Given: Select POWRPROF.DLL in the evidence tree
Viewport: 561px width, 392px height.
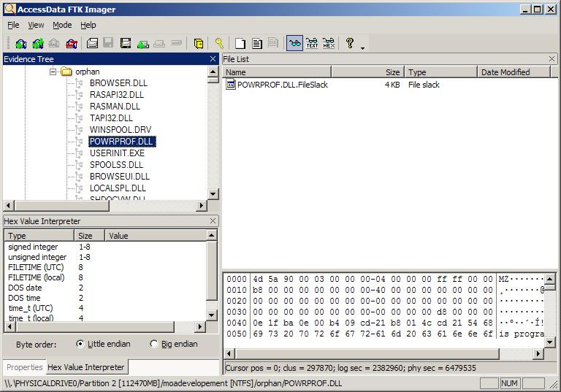Looking at the screenshot, I should click(122, 142).
